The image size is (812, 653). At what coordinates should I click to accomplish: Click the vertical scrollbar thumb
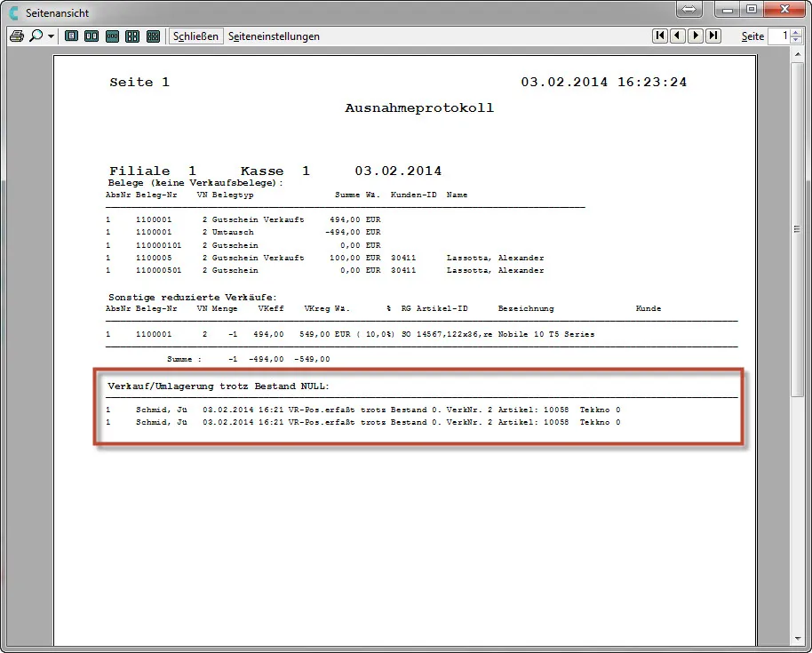pos(797,229)
